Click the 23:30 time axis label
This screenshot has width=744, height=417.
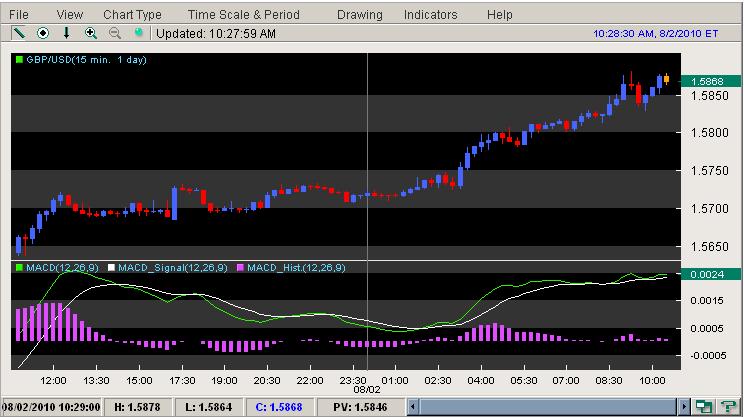click(x=353, y=381)
